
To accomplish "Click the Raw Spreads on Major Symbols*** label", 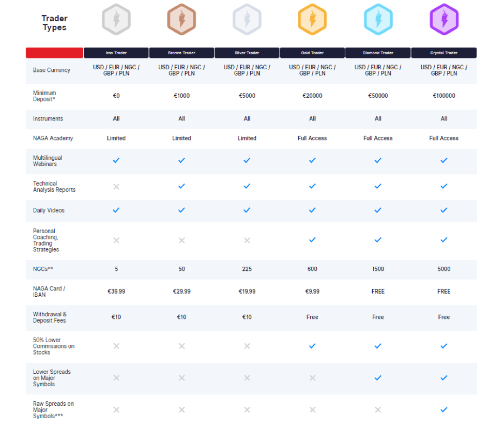I will click(x=53, y=410).
